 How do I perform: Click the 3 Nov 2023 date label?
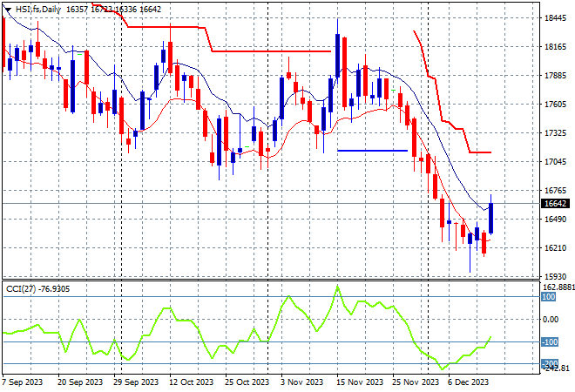302,382
